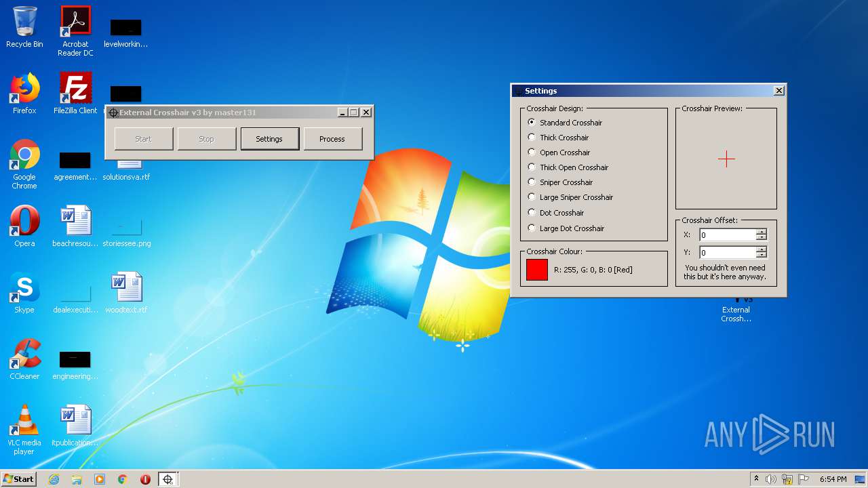Select Sniper Crosshair design
Image resolution: width=868 pixels, height=488 pixels.
[x=559, y=182]
